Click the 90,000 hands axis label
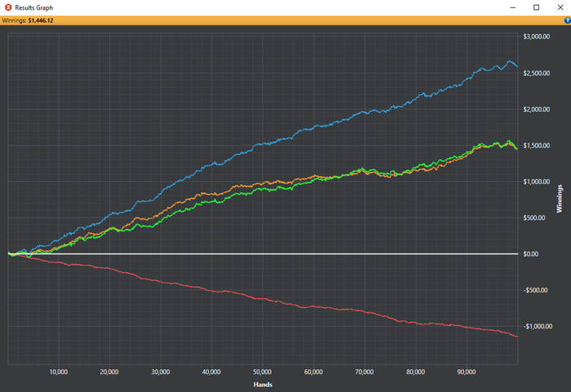This screenshot has width=571, height=392. click(x=467, y=372)
